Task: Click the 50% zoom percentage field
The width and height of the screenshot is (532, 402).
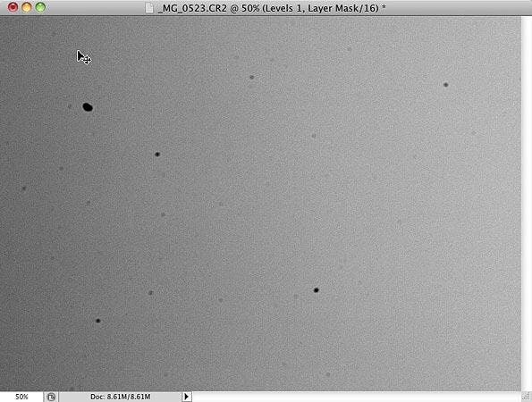Action: tap(21, 397)
